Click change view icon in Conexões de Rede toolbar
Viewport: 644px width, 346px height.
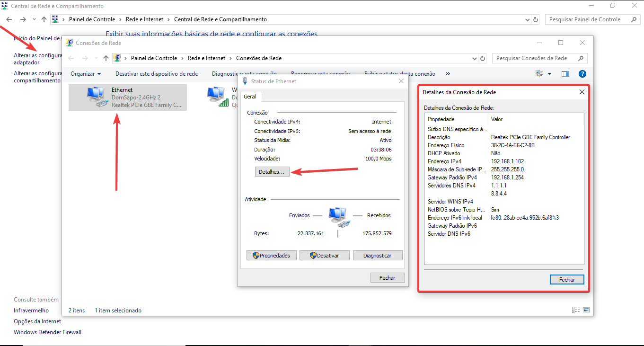pyautogui.click(x=539, y=74)
